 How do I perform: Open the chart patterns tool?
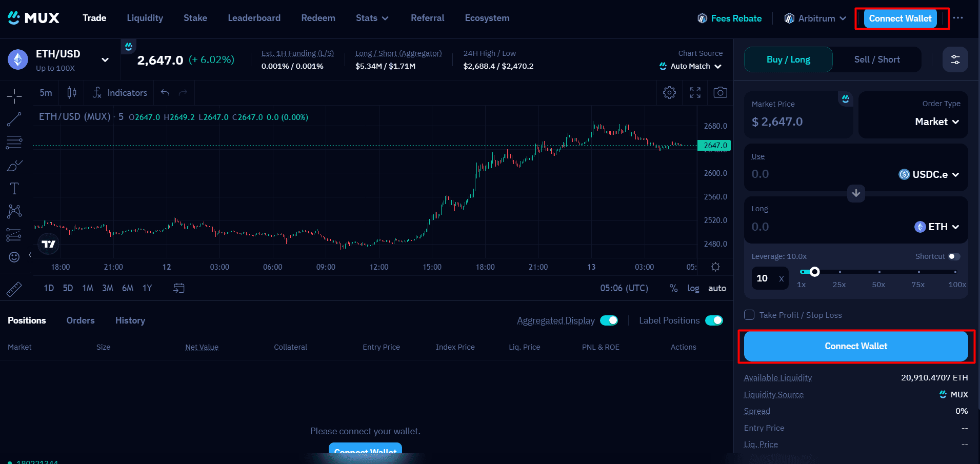14,211
